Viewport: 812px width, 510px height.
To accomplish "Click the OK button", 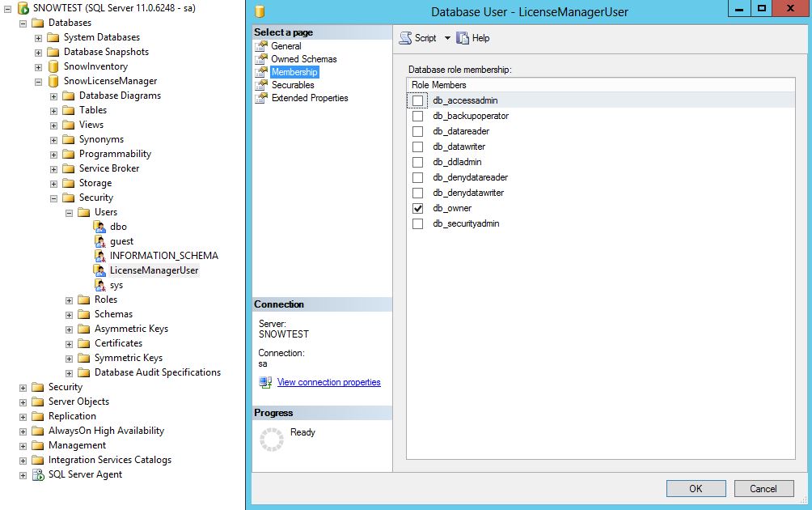I will tap(696, 489).
